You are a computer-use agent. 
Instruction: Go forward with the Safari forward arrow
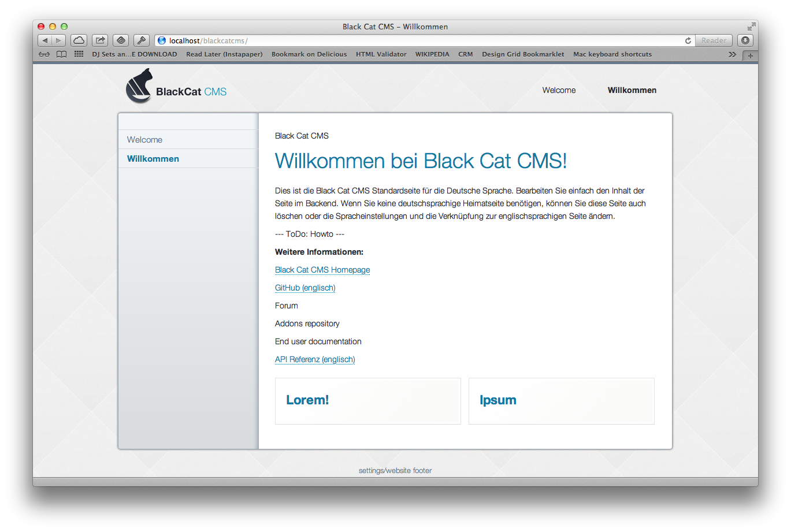[59, 40]
